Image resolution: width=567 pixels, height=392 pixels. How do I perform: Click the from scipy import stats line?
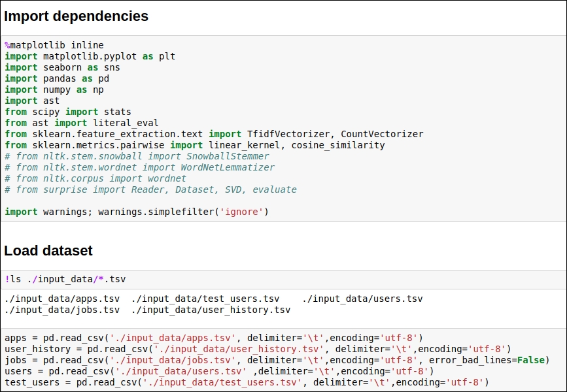pyautogui.click(x=68, y=112)
